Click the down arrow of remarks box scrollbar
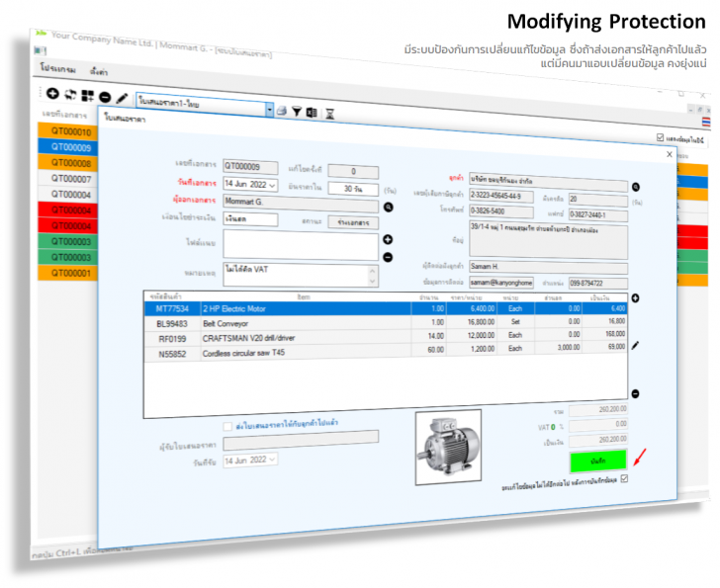This screenshot has height=588, width=720. [x=373, y=282]
